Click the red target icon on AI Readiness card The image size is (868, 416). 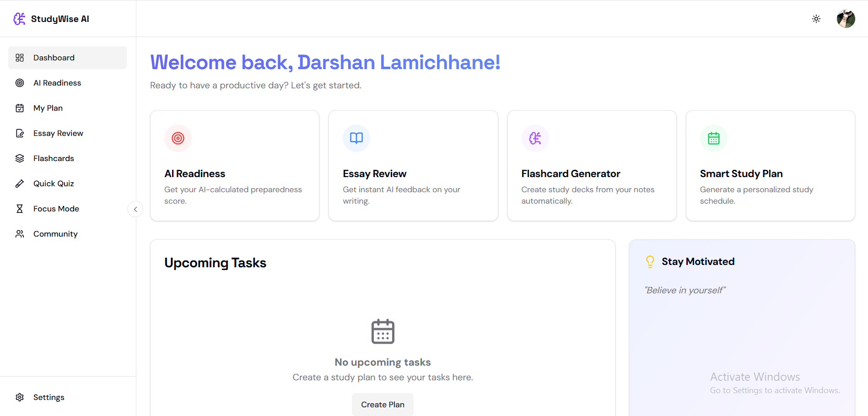tap(178, 138)
